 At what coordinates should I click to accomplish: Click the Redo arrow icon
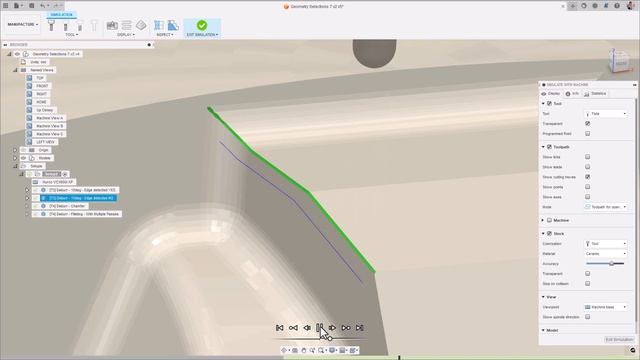coord(57,6)
